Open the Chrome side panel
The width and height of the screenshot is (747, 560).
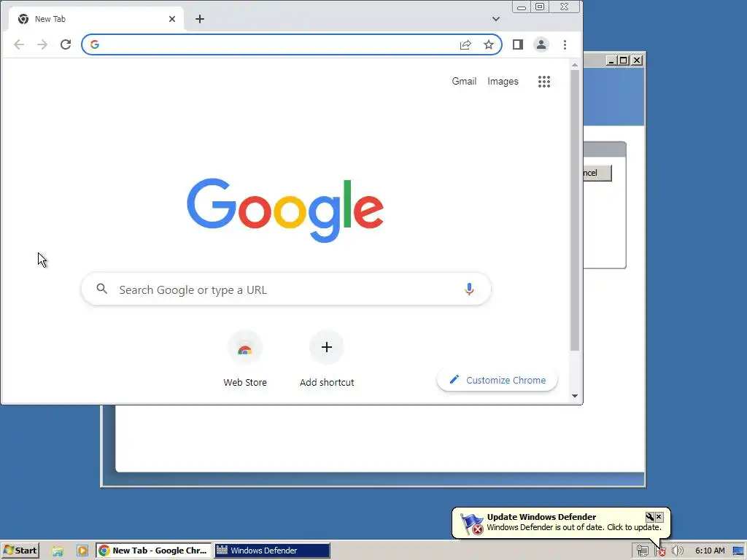(x=518, y=44)
